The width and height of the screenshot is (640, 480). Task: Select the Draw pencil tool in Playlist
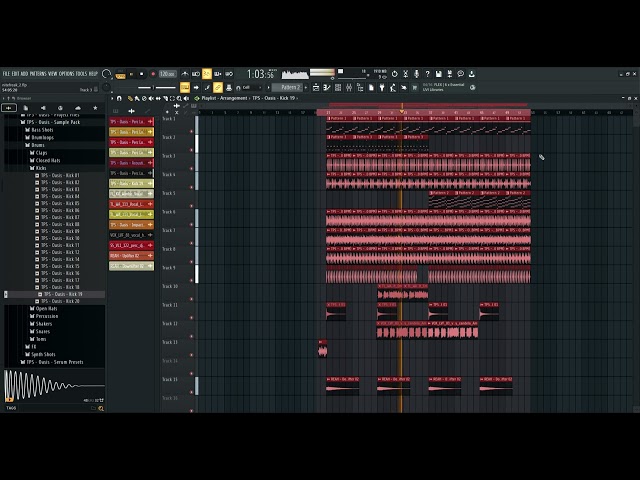tap(130, 98)
